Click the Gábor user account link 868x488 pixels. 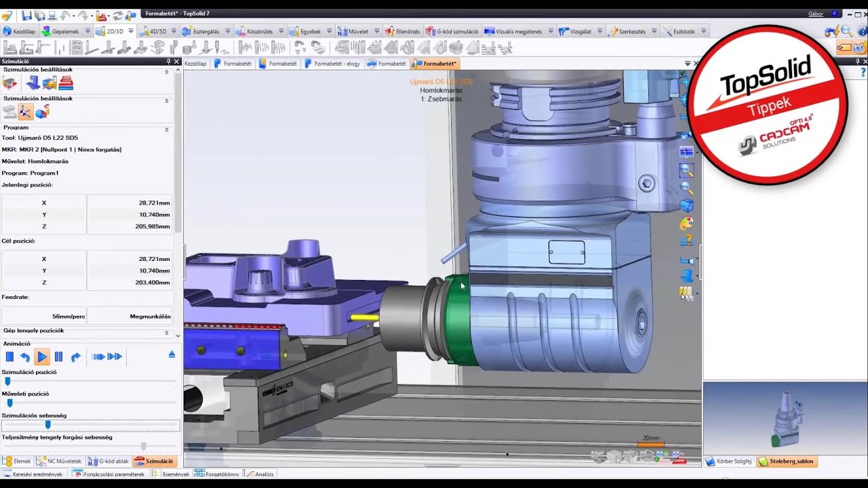(816, 14)
